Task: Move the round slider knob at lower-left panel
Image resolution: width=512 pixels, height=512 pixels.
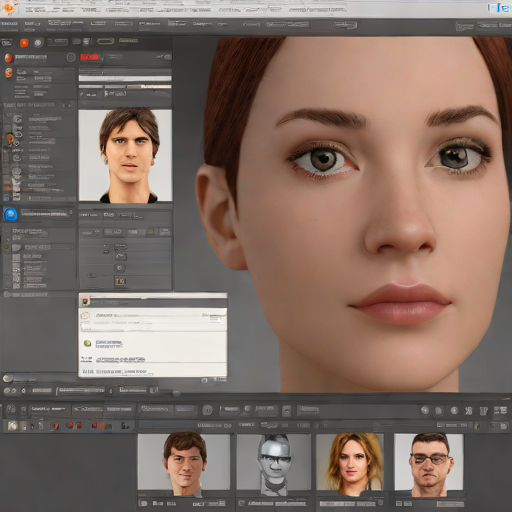Action: point(8,378)
